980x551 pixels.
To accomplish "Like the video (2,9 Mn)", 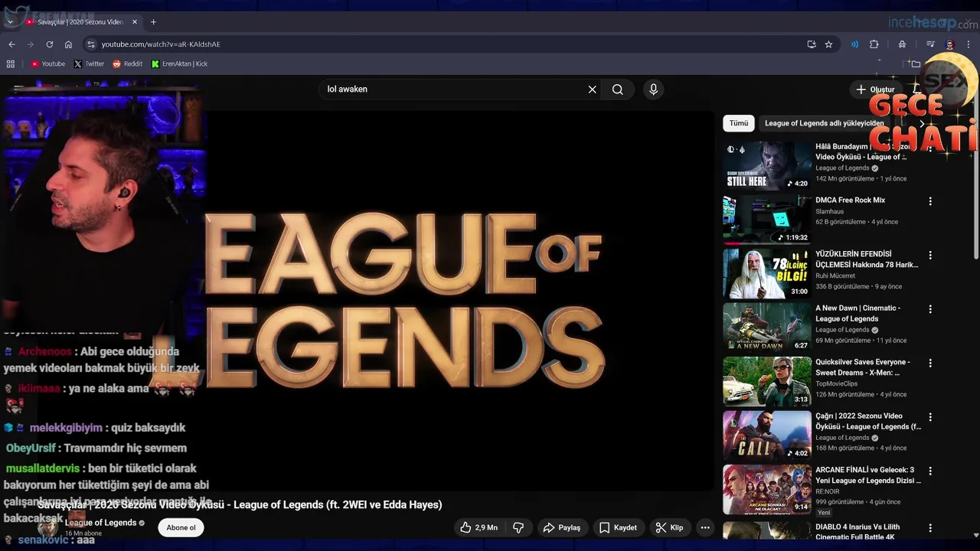I will (479, 527).
